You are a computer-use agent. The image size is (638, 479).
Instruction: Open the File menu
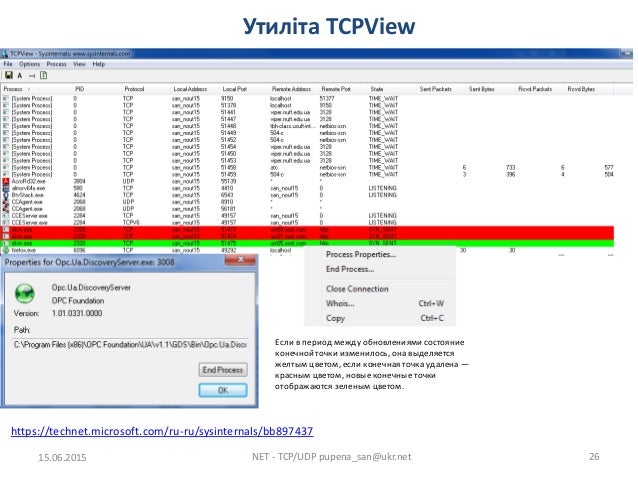8,64
